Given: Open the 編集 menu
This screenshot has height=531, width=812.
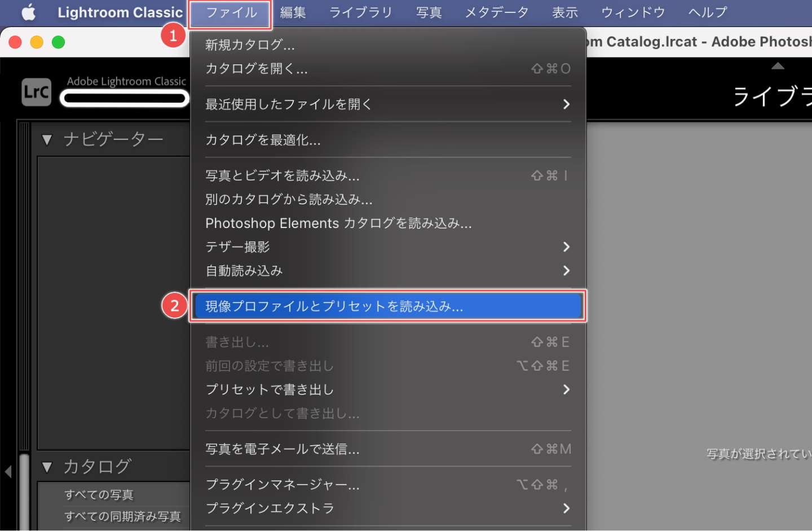Looking at the screenshot, I should [x=293, y=12].
